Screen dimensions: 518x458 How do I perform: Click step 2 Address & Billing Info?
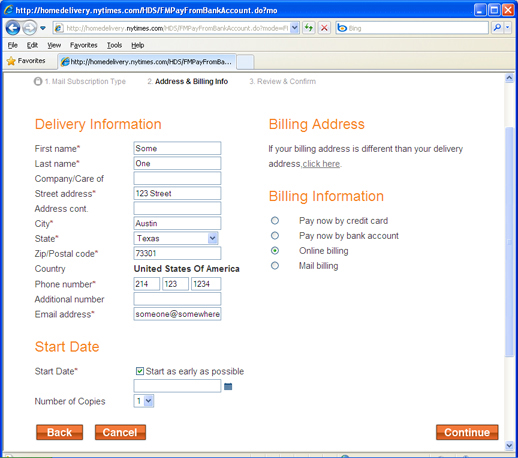click(188, 81)
